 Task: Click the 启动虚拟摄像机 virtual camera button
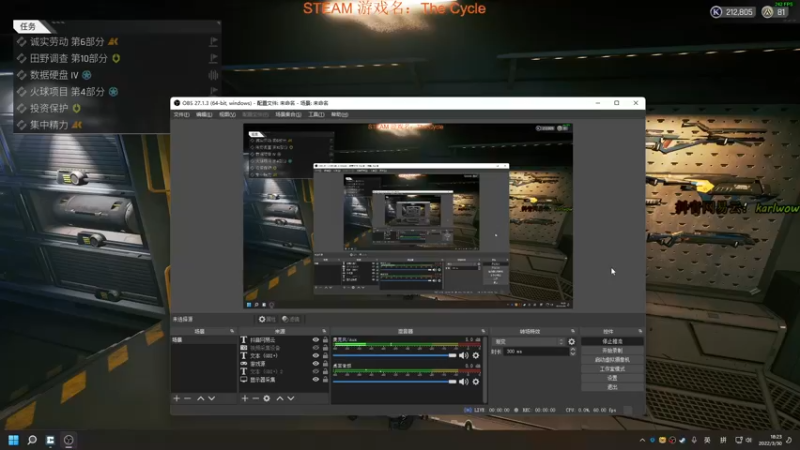coord(612,360)
